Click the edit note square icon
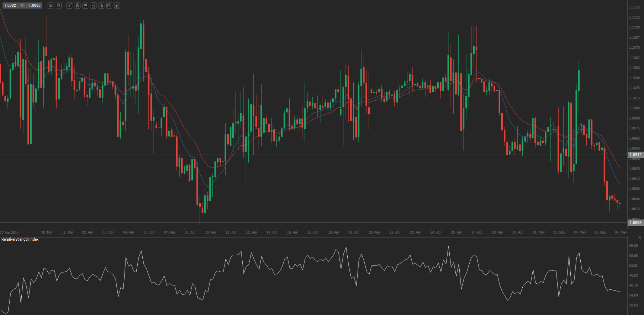The width and height of the screenshot is (644, 315). [109, 5]
